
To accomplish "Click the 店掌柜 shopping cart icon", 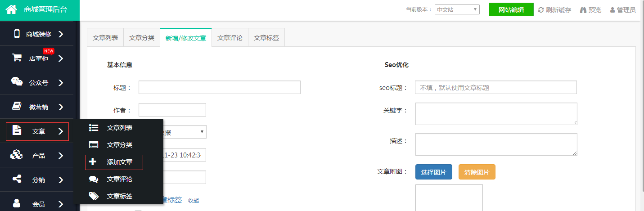I will (17, 58).
